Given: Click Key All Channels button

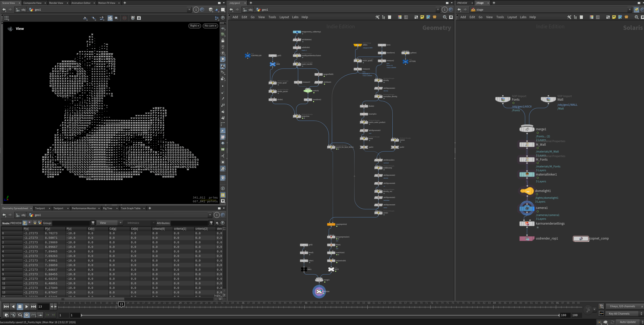Looking at the screenshot, I should pyautogui.click(x=622, y=314).
